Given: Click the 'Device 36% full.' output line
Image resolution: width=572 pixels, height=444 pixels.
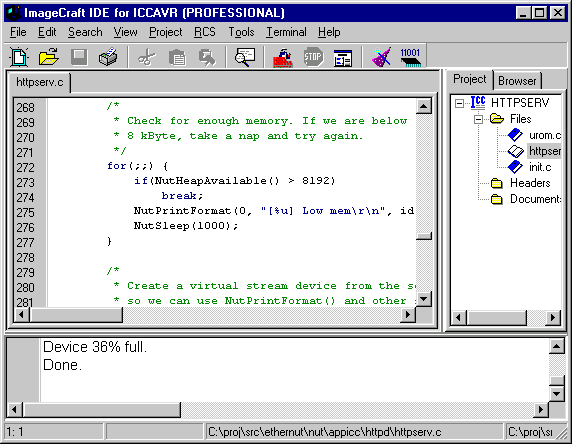Looking at the screenshot, I should click(95, 347).
